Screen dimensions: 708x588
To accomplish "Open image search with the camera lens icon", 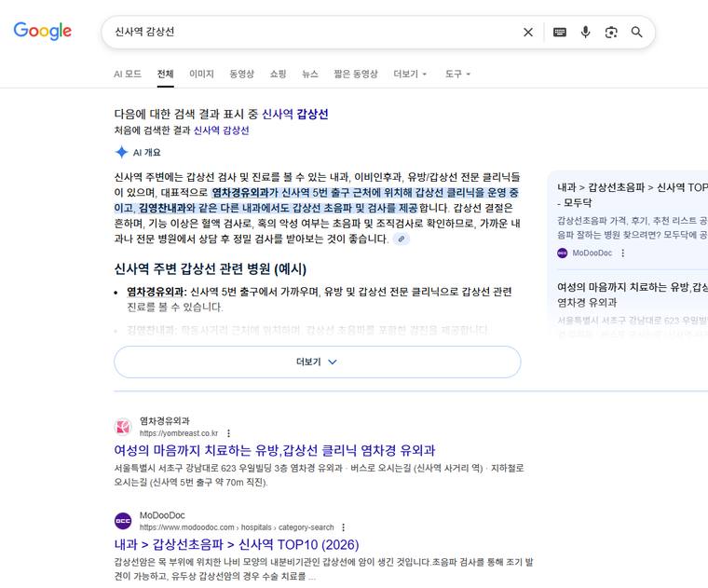I will (x=611, y=32).
